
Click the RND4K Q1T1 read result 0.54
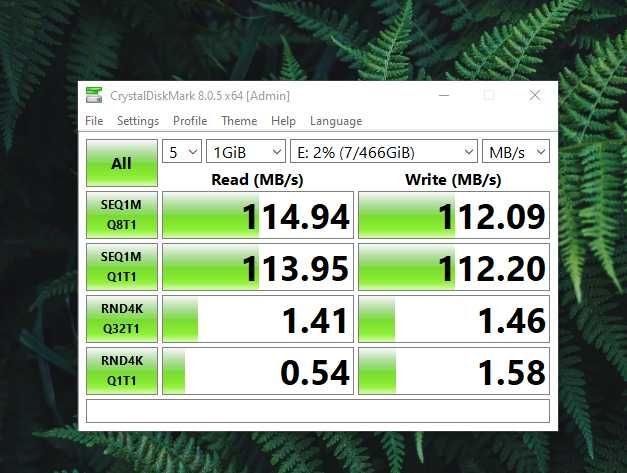tap(258, 371)
